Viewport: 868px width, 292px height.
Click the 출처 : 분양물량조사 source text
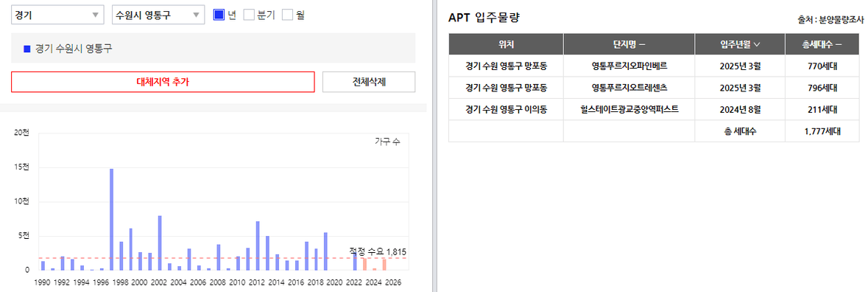[x=830, y=20]
